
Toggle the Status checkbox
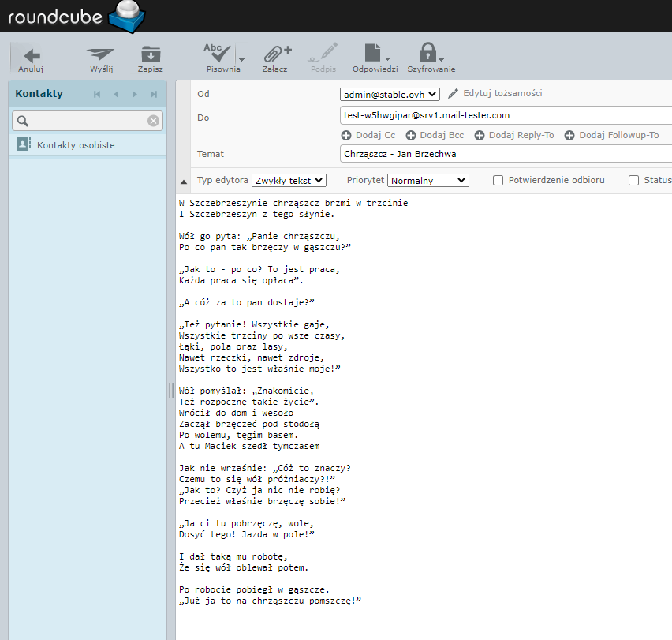coord(633,180)
